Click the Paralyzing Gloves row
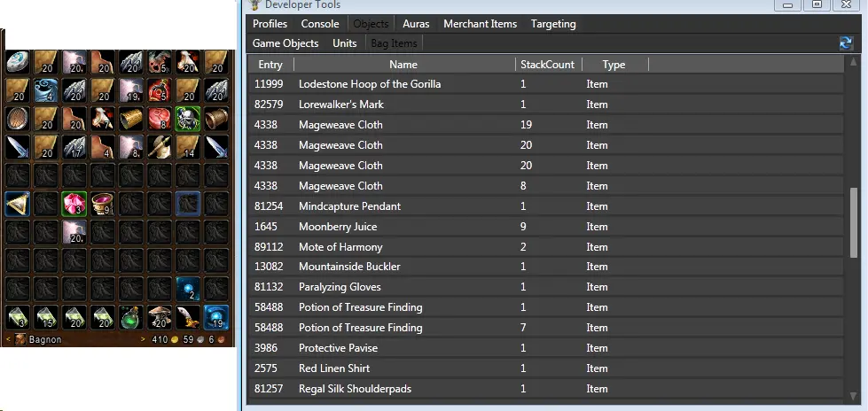868x411 pixels. (545, 287)
